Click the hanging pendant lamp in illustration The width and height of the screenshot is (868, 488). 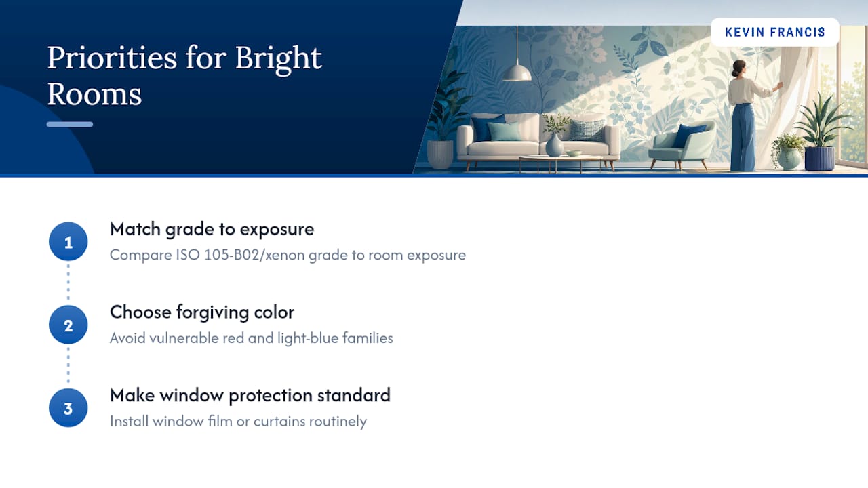(517, 69)
